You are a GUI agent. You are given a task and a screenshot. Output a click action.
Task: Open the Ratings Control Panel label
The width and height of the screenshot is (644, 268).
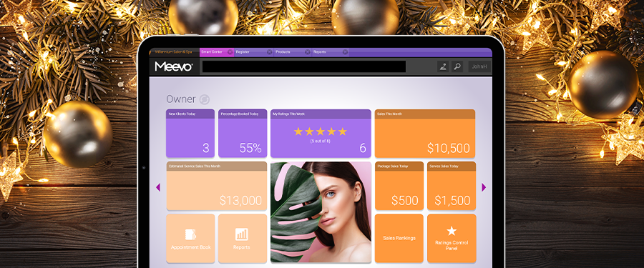(452, 245)
